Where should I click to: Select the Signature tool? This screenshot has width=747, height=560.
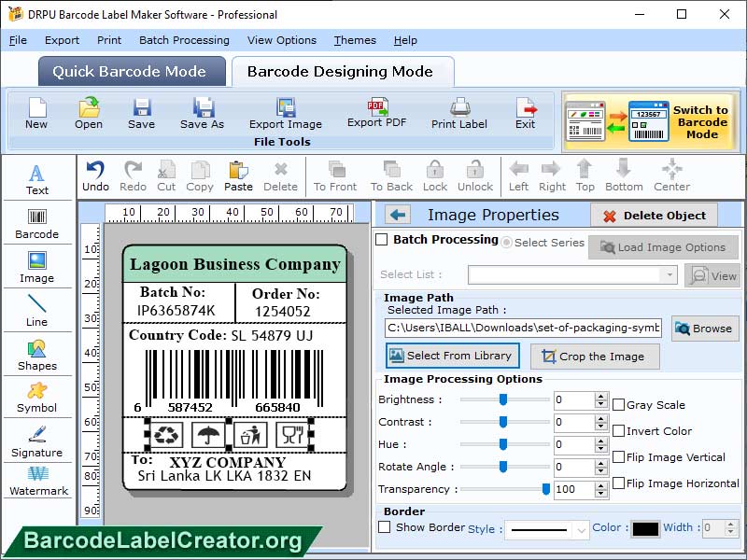pyautogui.click(x=37, y=446)
